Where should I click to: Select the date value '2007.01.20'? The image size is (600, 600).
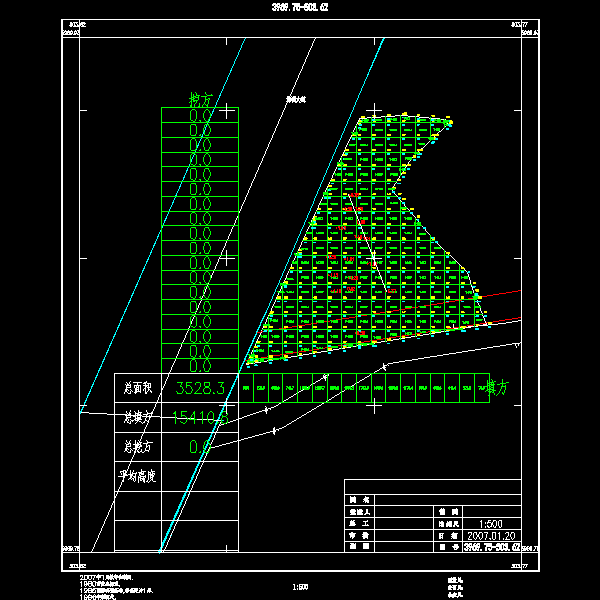491,535
